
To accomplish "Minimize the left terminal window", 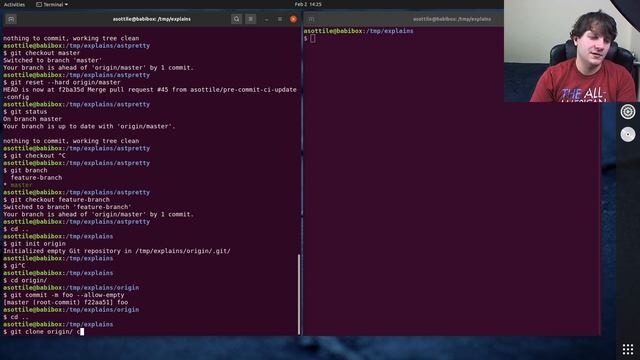I will (x=267, y=19).
